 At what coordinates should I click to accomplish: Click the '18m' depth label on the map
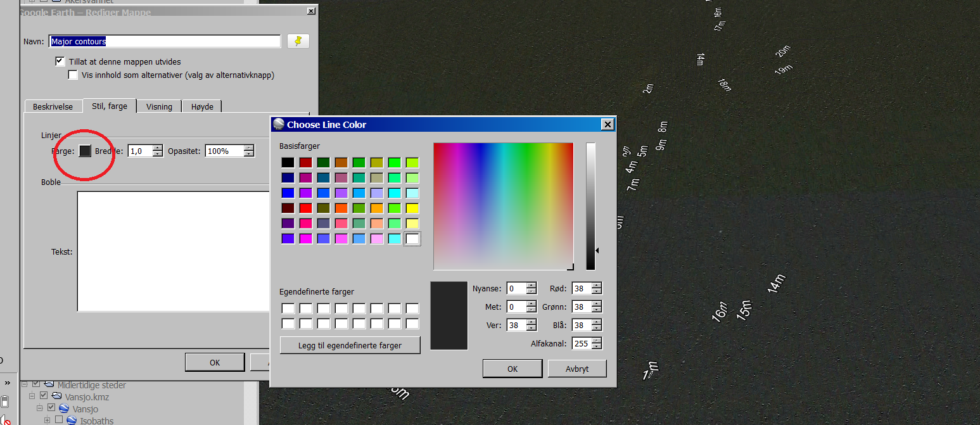click(724, 84)
